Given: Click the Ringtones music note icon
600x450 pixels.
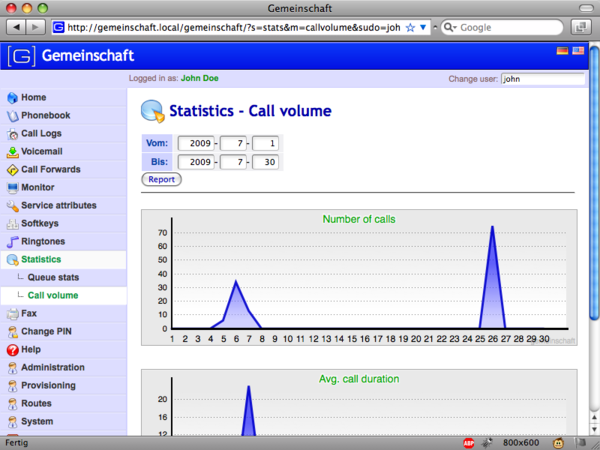Looking at the screenshot, I should [x=12, y=242].
